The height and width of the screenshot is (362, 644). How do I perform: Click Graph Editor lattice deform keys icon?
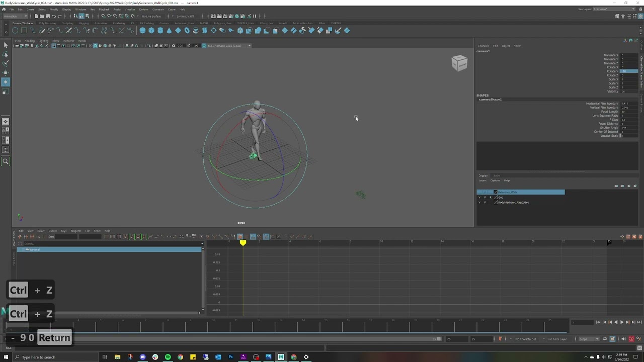[32, 237]
